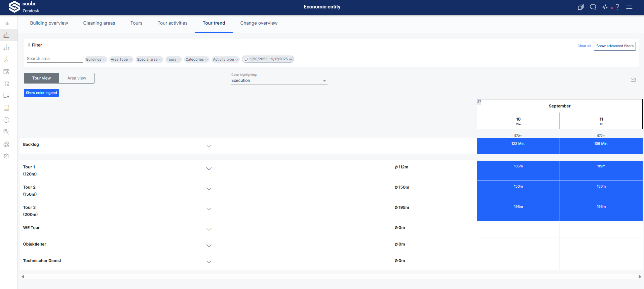Select the buildings sidebar icon
This screenshot has height=289, width=644.
click(x=6, y=35)
